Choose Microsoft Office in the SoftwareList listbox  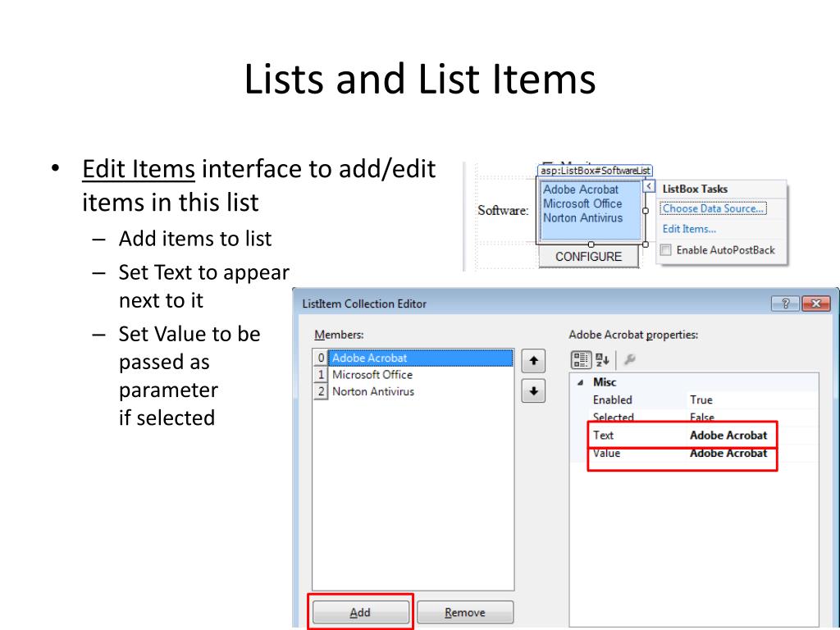click(582, 204)
